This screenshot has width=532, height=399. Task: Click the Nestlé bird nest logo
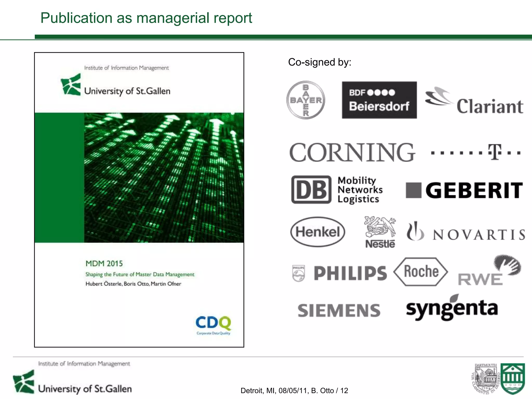click(x=380, y=232)
